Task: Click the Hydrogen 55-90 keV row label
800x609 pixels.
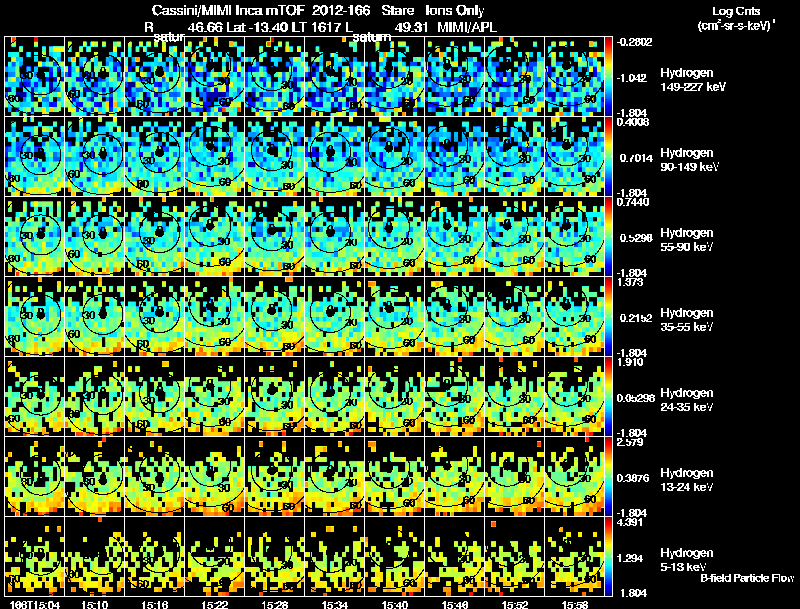Action: [x=687, y=240]
